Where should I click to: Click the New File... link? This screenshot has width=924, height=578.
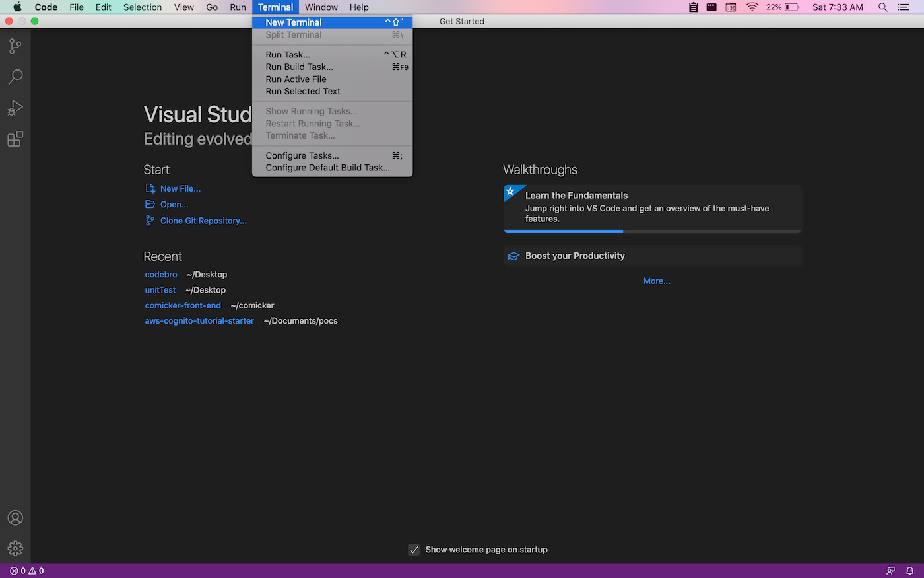[x=180, y=188]
